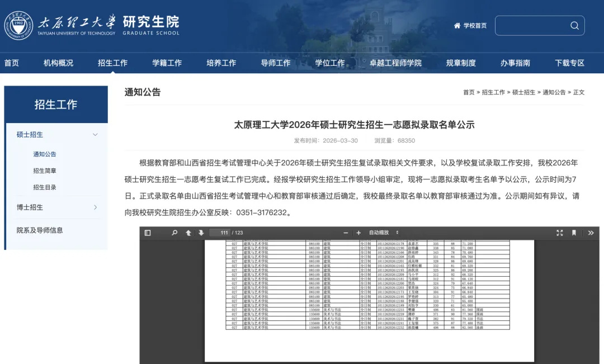This screenshot has height=364, width=604.
Task: Click the Taiyuan University of Technology logo
Action: point(60,25)
